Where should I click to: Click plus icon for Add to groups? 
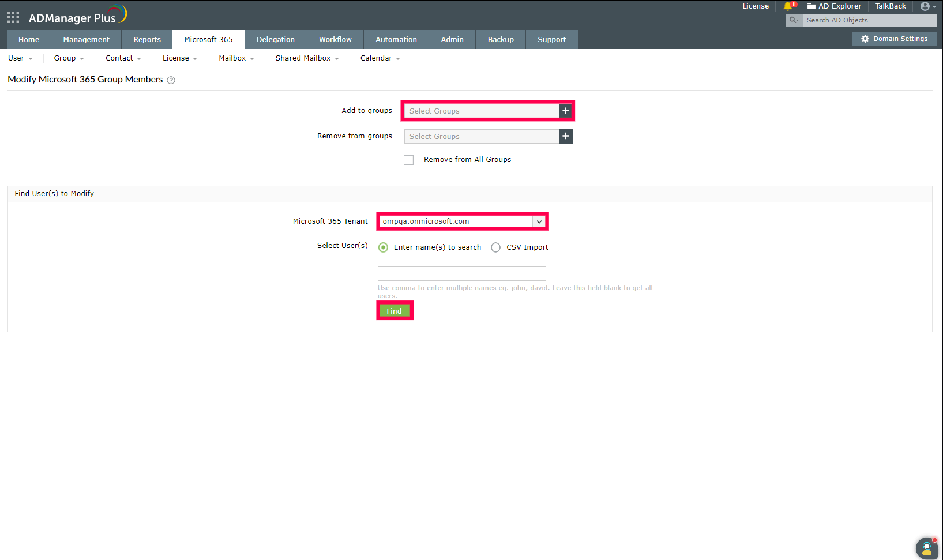coord(566,111)
